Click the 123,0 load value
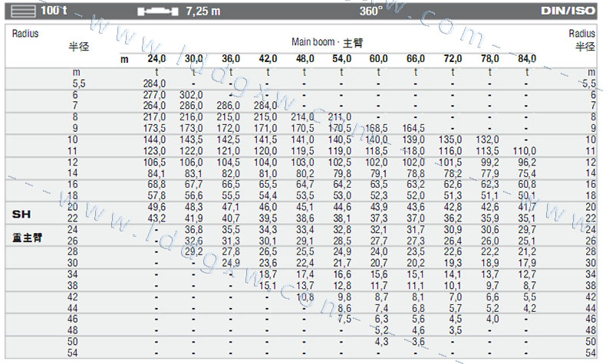 154,151
